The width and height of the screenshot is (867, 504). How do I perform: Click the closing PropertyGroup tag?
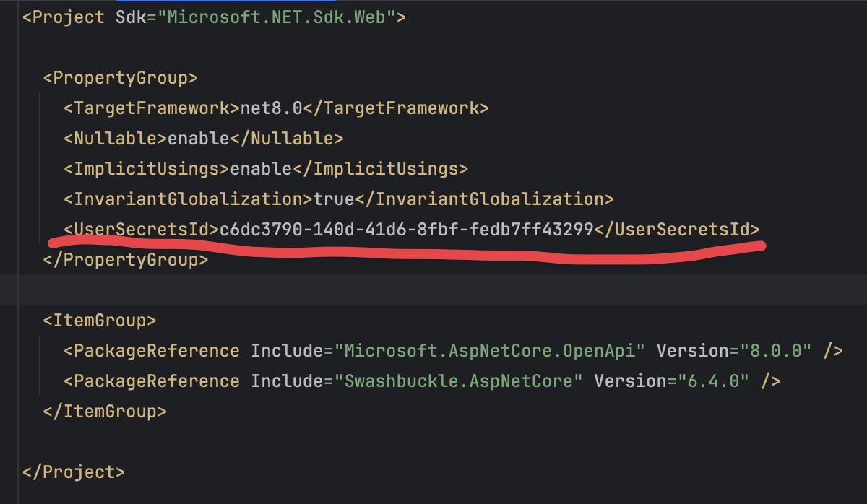126,259
